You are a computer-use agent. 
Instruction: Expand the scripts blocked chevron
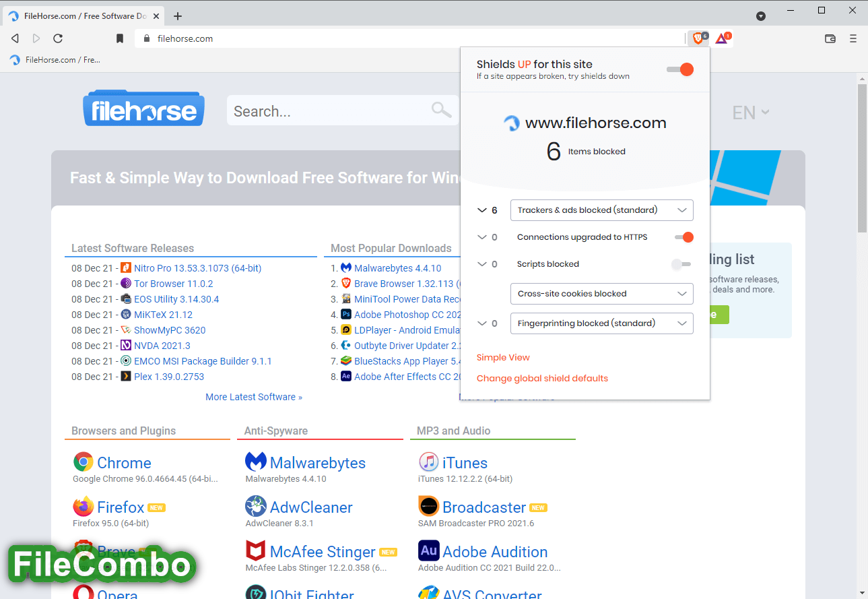(481, 264)
